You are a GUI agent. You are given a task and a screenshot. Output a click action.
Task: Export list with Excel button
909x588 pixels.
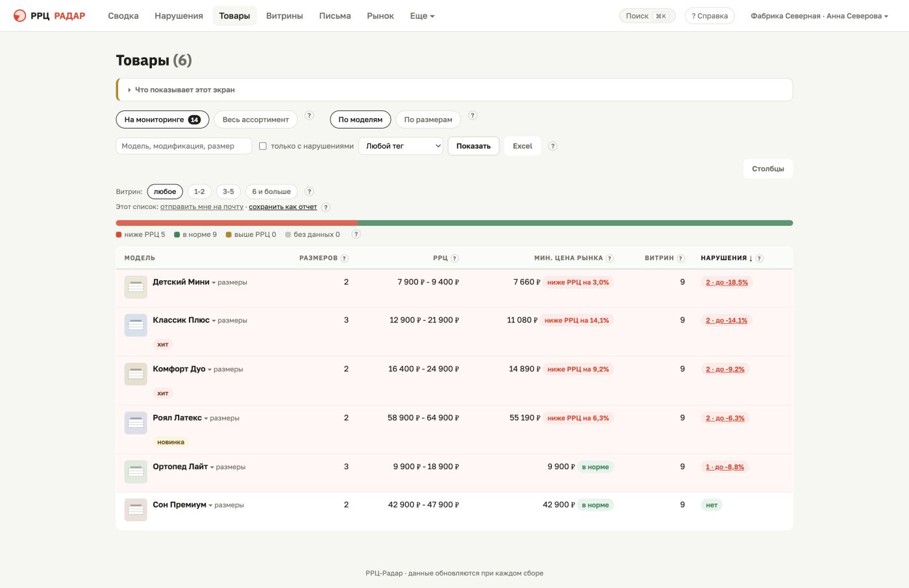click(x=523, y=146)
